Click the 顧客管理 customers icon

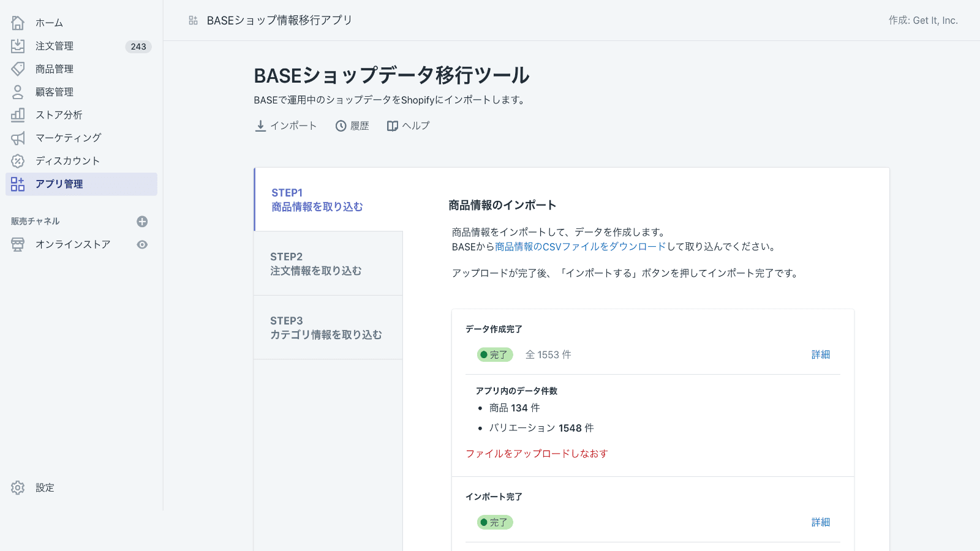pos(18,92)
